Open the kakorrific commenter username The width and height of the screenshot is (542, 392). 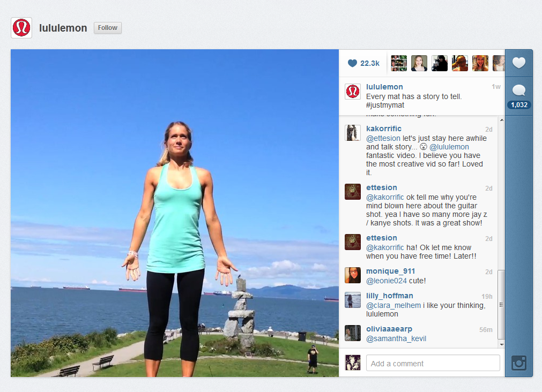(384, 129)
